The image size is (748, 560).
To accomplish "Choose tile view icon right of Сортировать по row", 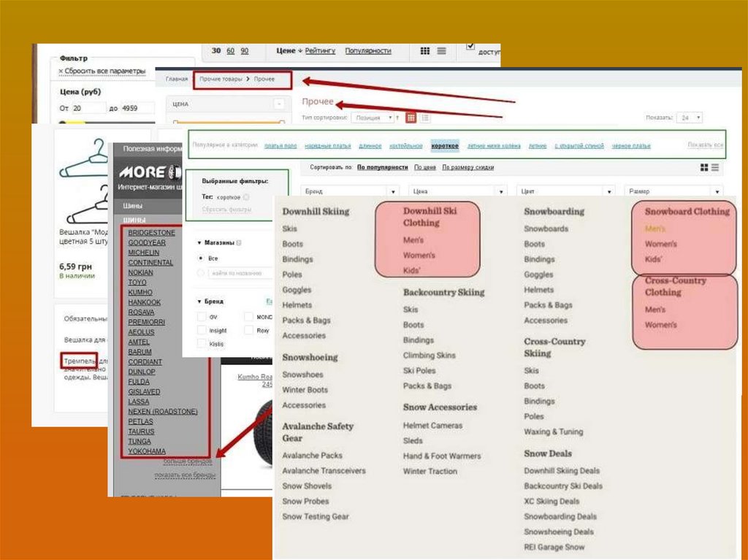I will point(704,167).
